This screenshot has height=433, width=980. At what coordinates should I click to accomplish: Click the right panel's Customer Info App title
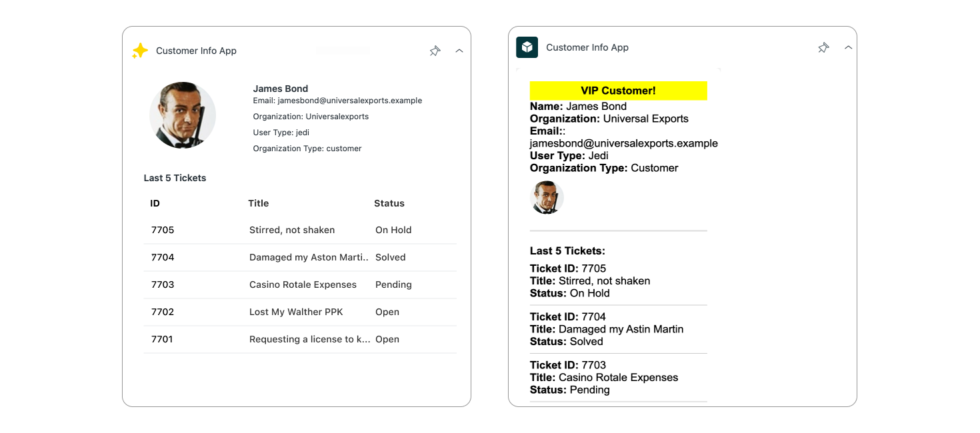pos(587,47)
